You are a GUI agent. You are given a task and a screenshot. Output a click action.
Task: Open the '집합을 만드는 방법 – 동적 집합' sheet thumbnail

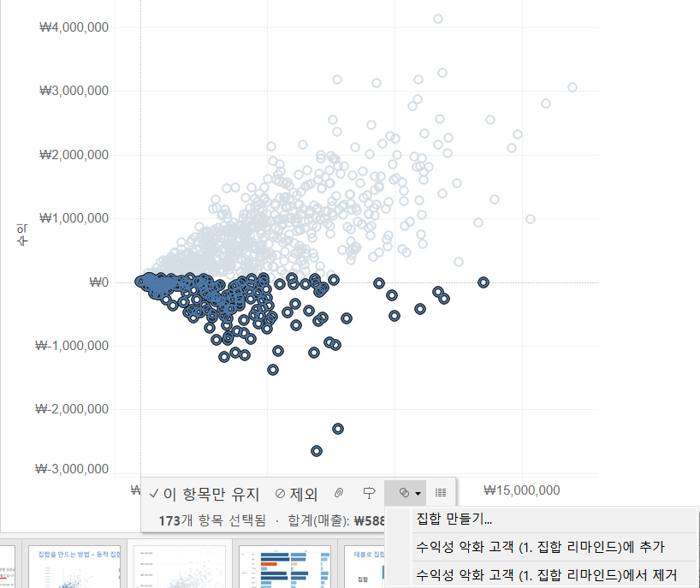74,567
